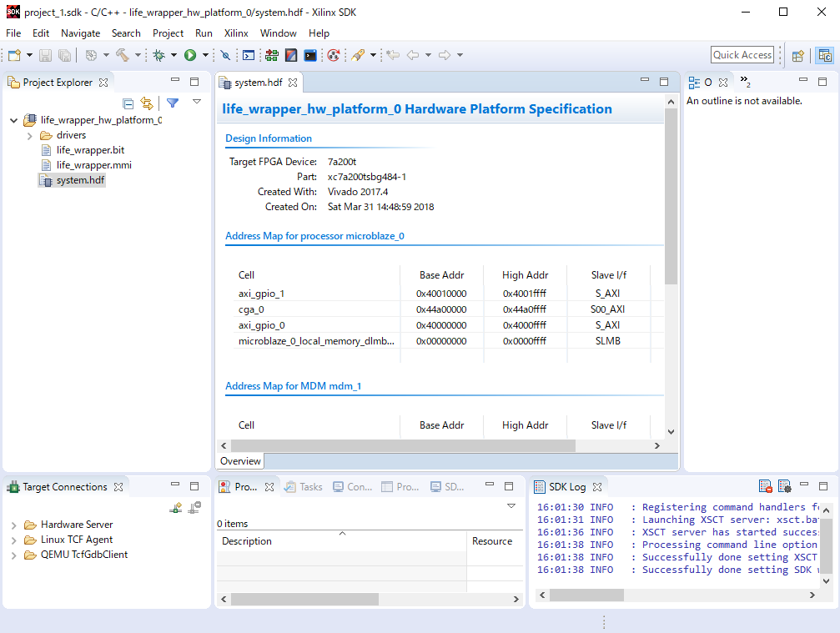Toggle the Skip All Breakpoints icon
Image resolution: width=840 pixels, height=633 pixels.
tap(225, 55)
